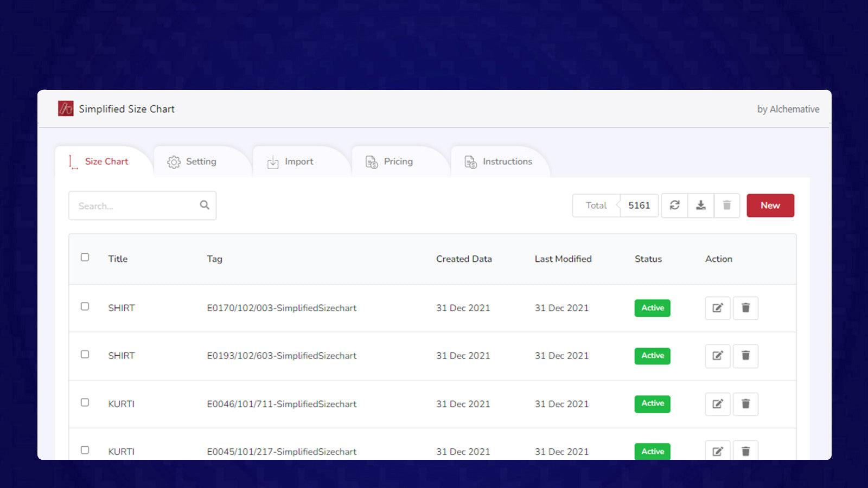Screen dimensions: 868x488
Task: Go to the Pricing tab
Action: (x=390, y=162)
